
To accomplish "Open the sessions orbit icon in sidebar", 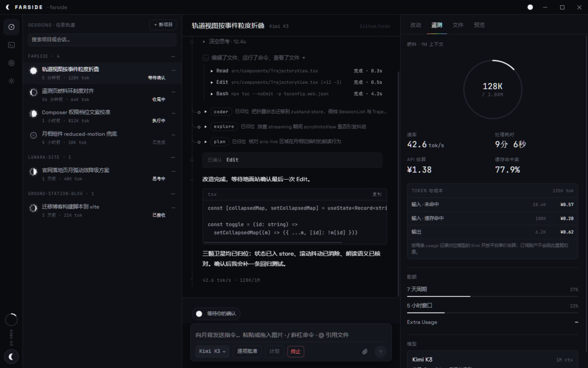I will [11, 27].
